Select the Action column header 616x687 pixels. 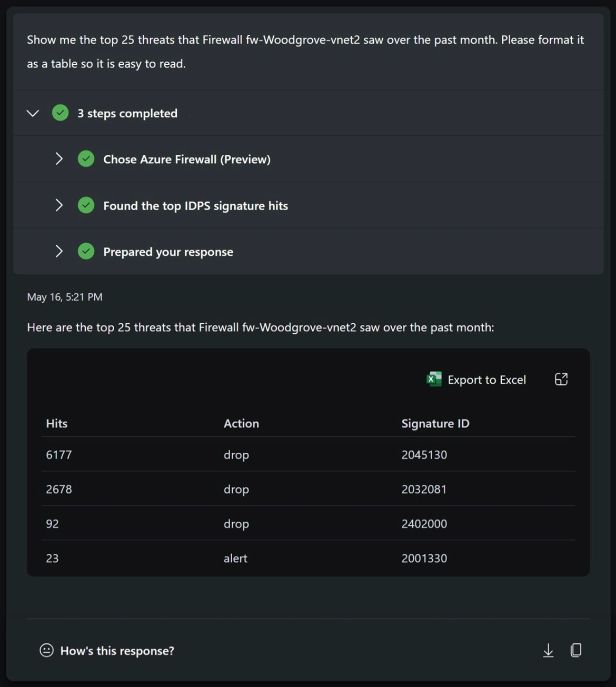point(241,423)
